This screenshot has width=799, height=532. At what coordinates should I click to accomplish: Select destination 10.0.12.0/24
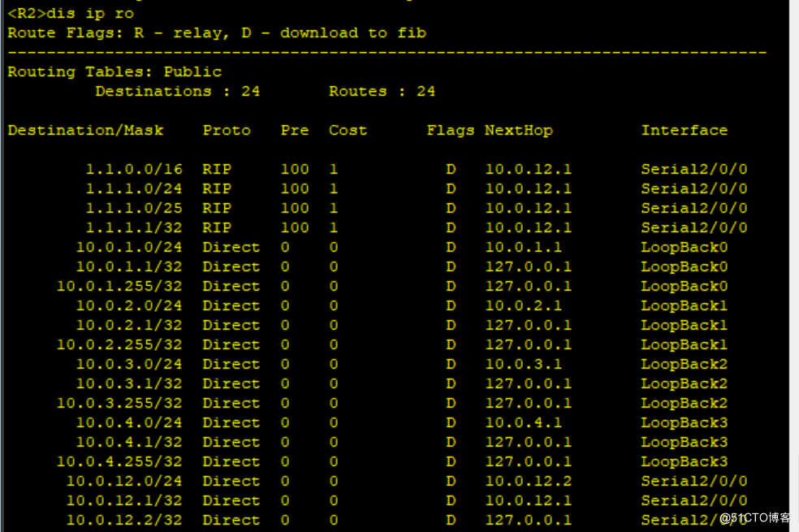(x=124, y=481)
